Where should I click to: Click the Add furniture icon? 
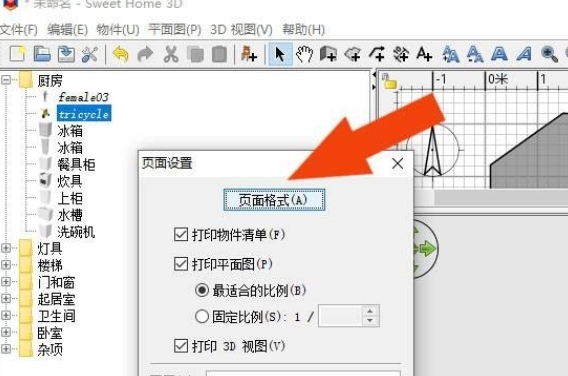pyautogui.click(x=249, y=54)
